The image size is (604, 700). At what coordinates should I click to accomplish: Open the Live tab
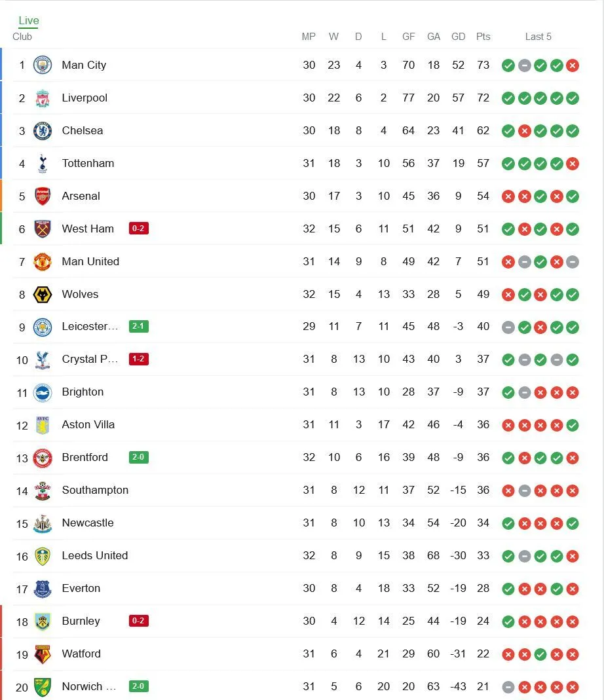(29, 21)
